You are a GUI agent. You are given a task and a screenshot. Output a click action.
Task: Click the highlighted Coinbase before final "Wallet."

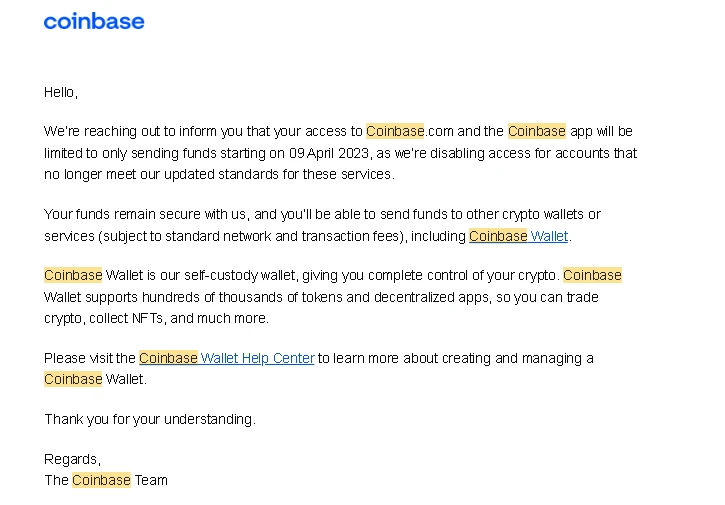tap(73, 379)
